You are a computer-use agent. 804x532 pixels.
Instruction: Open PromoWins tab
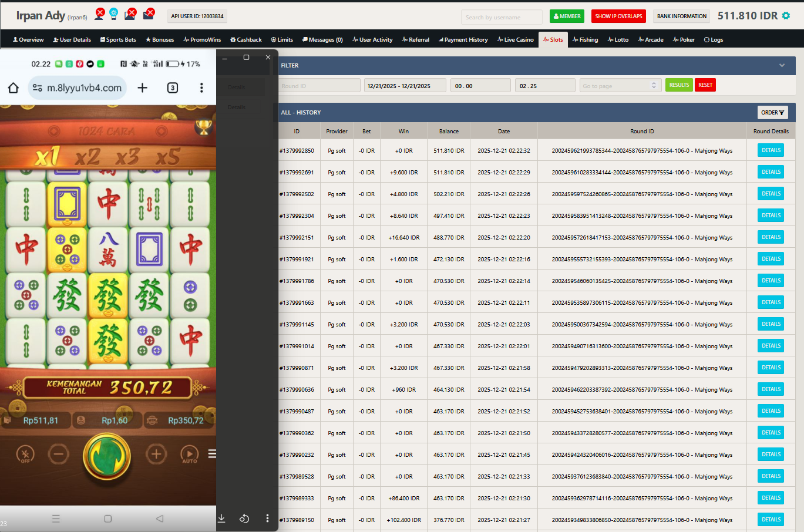pyautogui.click(x=202, y=40)
